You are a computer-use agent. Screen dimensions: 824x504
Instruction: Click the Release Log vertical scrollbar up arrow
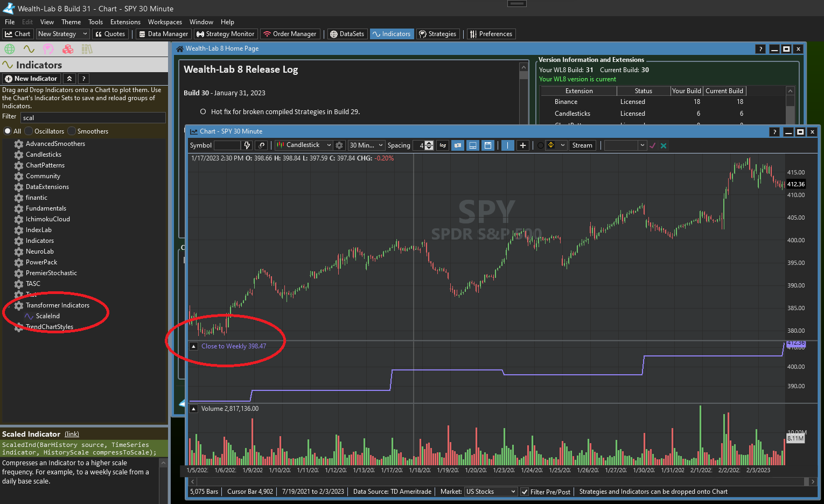point(523,67)
